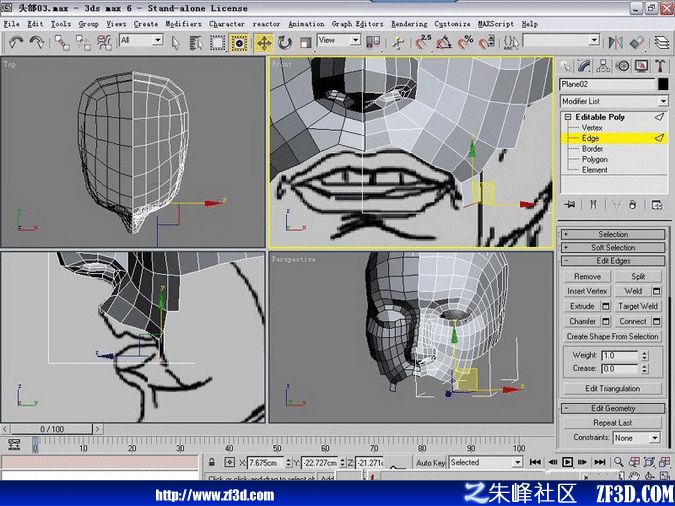Switch to the Hierarchy command panel tab

click(x=603, y=66)
